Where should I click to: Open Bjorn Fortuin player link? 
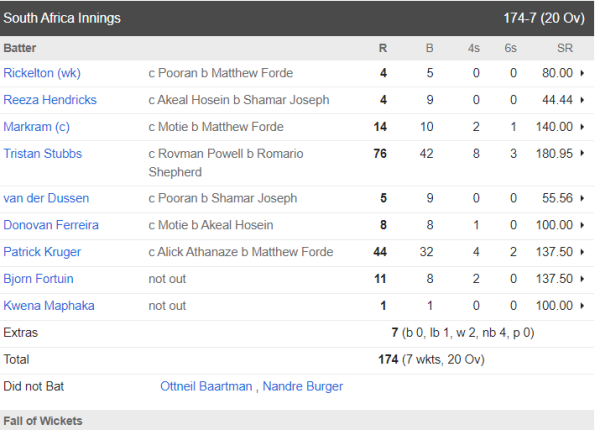(x=39, y=279)
